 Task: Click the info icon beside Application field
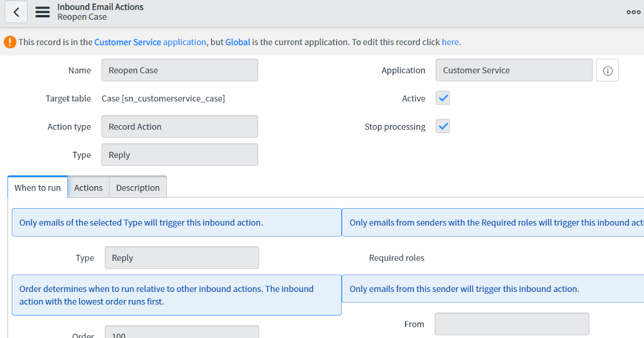[607, 70]
